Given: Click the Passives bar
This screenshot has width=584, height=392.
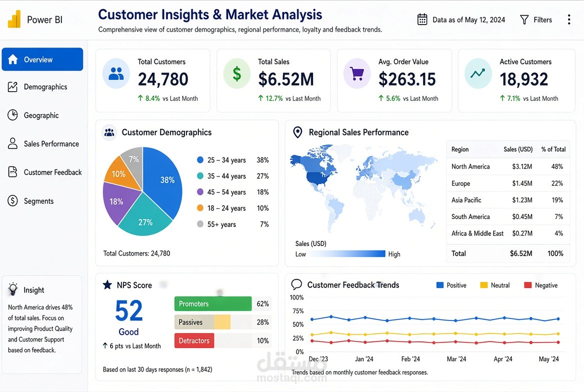Looking at the screenshot, I should coord(202,322).
